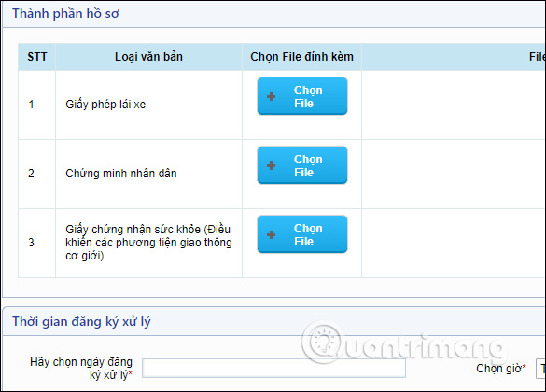Select the Thành phần hồ sơ section header
The width and height of the screenshot is (546, 392).
tap(65, 14)
